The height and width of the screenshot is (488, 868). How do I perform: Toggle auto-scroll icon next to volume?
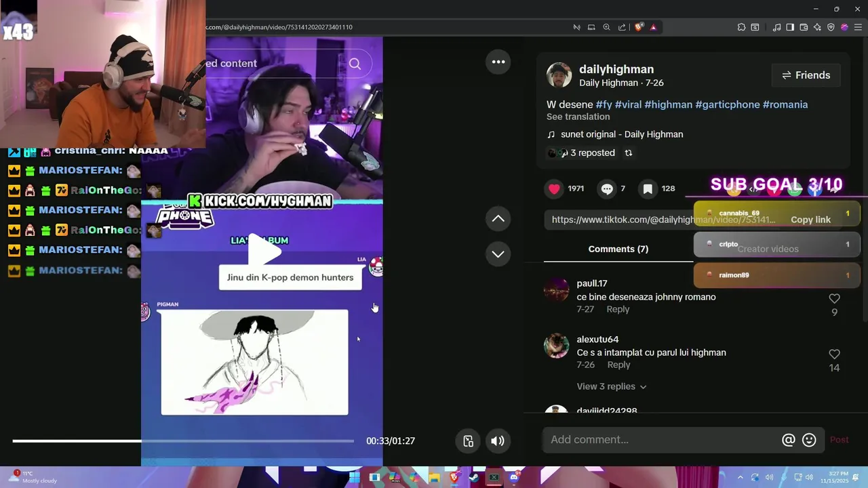click(468, 441)
